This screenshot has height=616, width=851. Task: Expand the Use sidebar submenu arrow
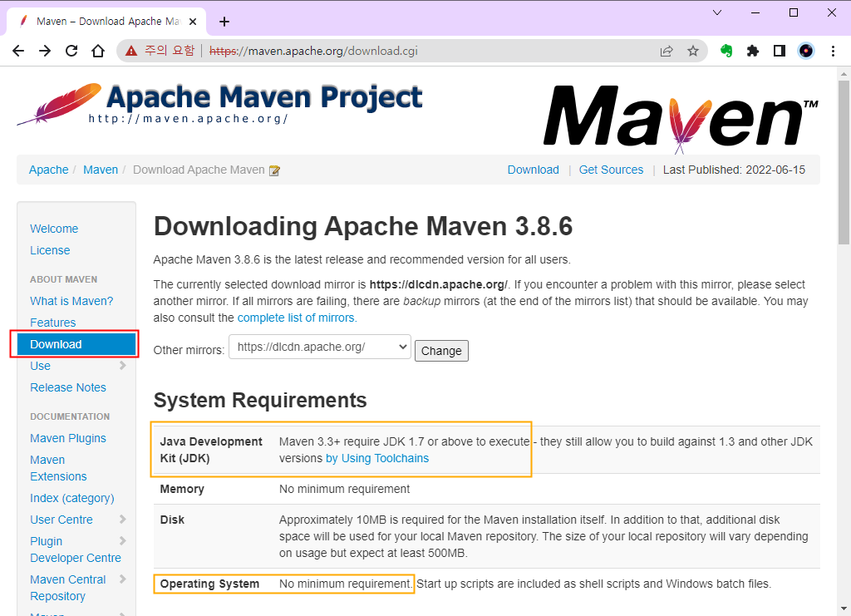[123, 366]
